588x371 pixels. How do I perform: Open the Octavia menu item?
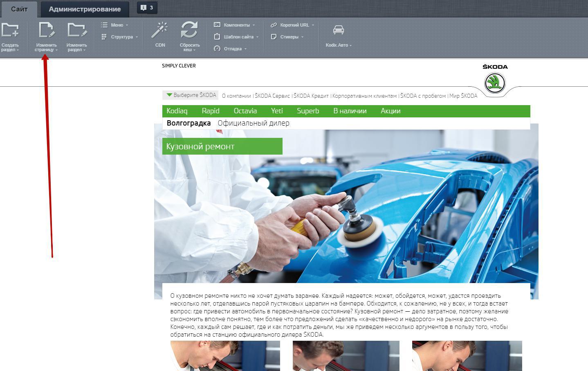pos(245,111)
